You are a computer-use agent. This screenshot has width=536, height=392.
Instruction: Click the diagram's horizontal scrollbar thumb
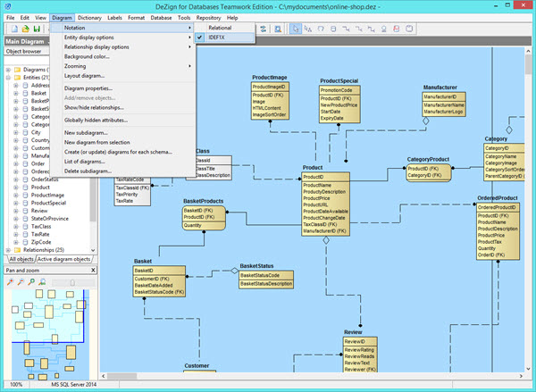[x=122, y=376]
